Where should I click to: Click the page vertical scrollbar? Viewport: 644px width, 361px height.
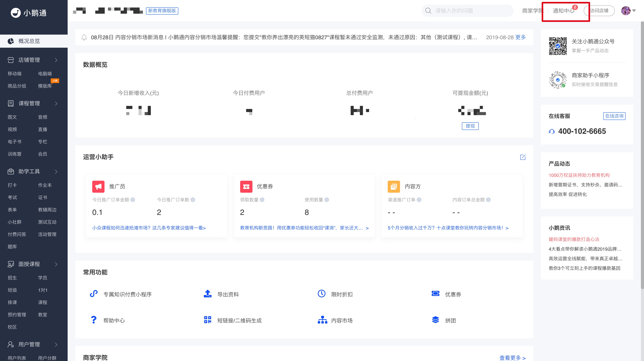click(642, 155)
